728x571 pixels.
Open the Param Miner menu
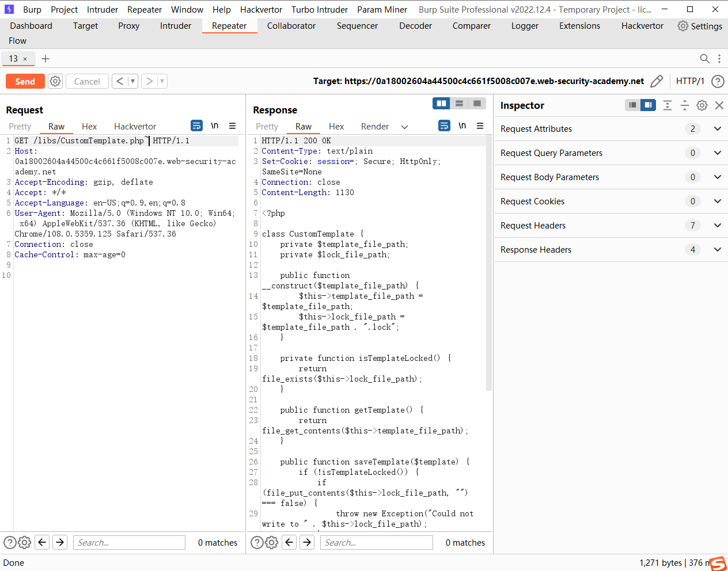(x=382, y=10)
